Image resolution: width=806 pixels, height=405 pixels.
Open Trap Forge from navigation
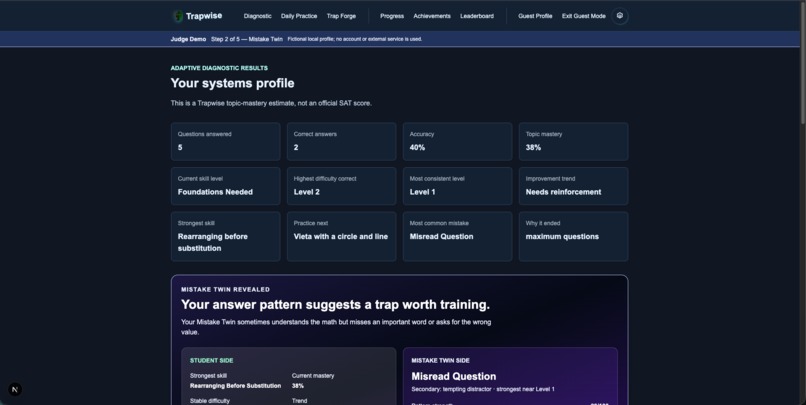tap(341, 16)
